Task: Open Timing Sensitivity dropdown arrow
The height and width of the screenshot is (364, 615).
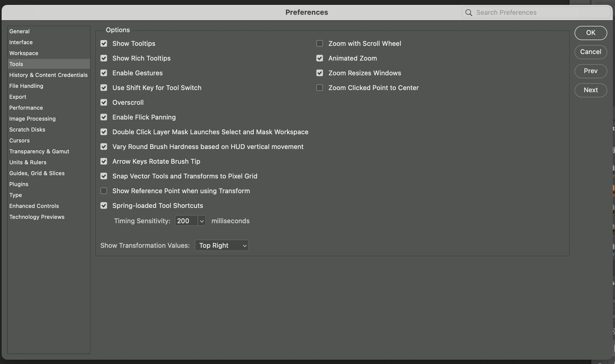Action: click(202, 221)
